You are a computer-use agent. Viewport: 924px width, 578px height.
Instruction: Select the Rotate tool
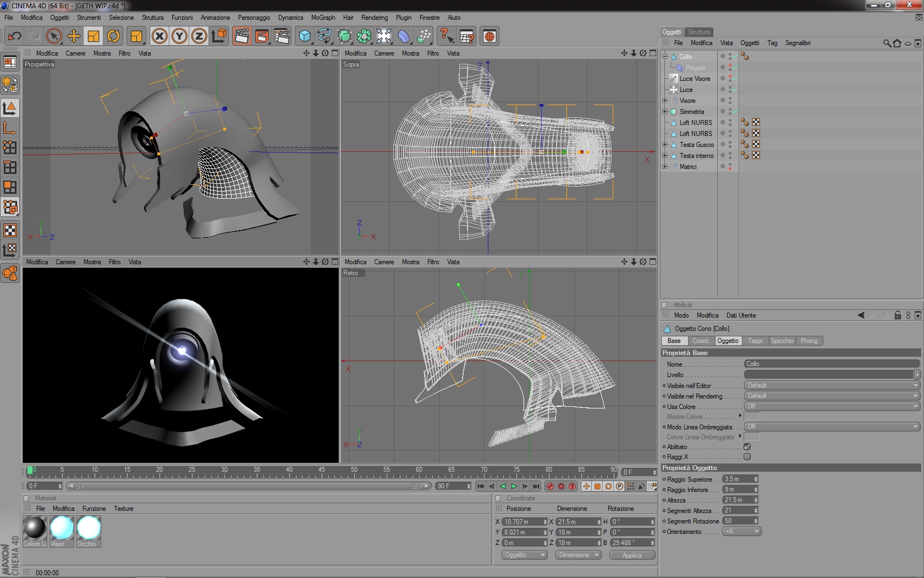[x=113, y=36]
